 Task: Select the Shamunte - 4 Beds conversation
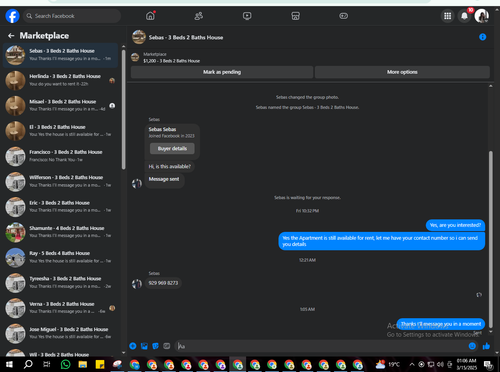pos(61,232)
